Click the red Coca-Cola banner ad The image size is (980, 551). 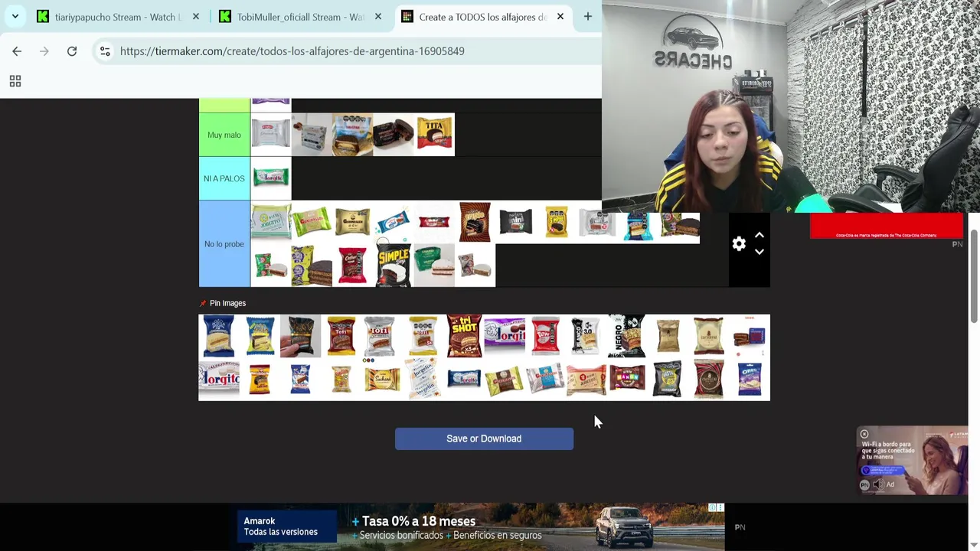(x=886, y=227)
